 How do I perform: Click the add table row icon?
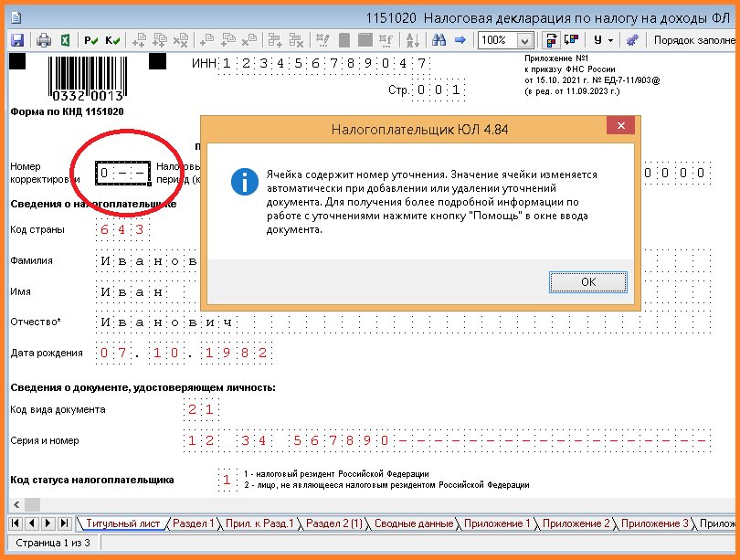click(x=275, y=40)
